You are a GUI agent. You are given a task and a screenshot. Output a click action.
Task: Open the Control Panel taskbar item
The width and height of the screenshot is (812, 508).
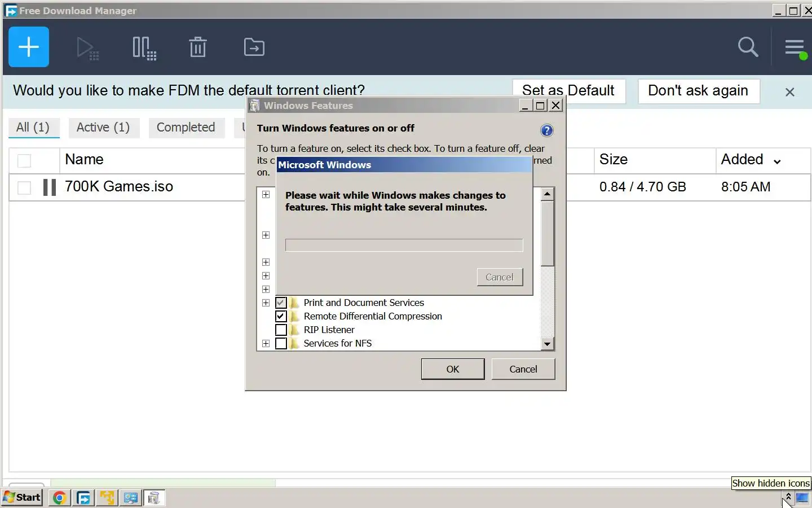coord(131,497)
